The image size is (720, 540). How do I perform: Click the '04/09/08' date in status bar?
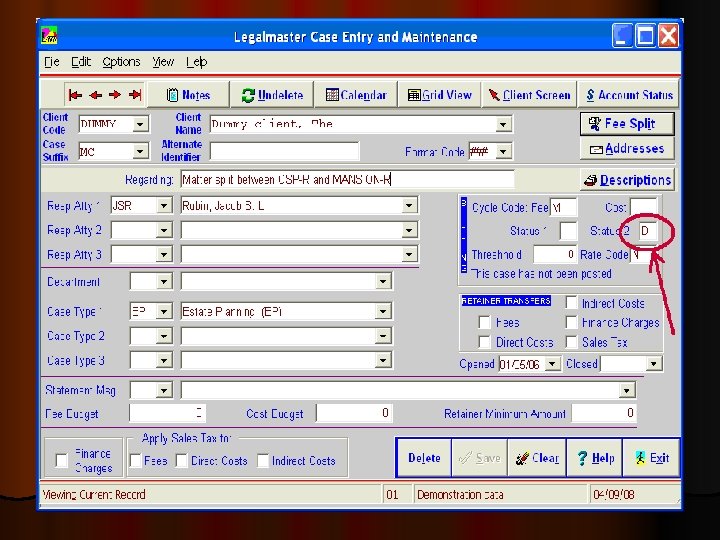[614, 495]
